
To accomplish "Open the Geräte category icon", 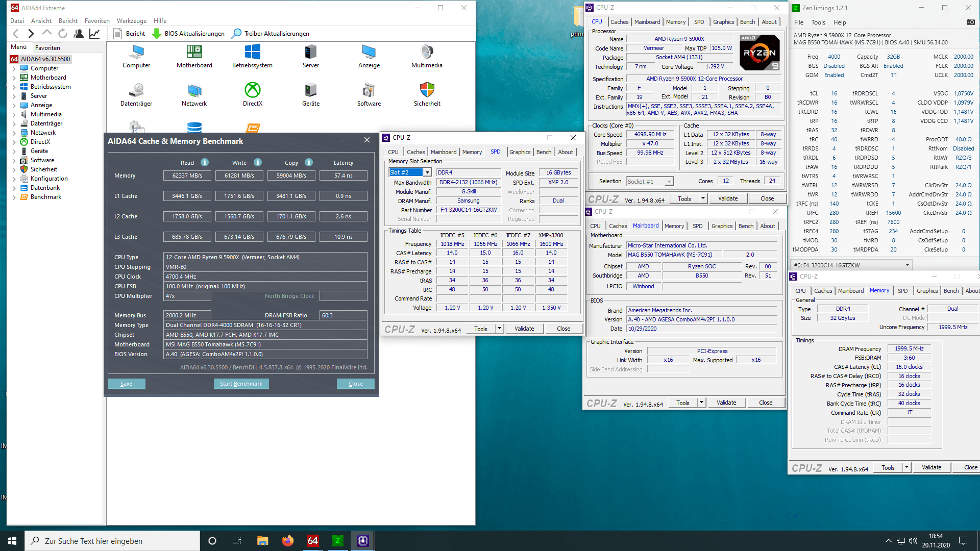I will tap(310, 94).
